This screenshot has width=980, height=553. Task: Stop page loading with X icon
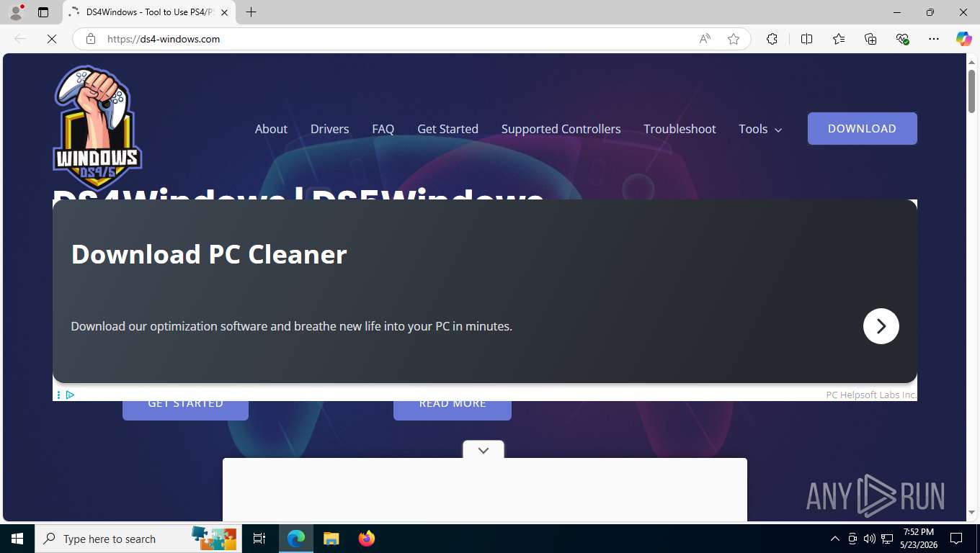click(x=52, y=39)
